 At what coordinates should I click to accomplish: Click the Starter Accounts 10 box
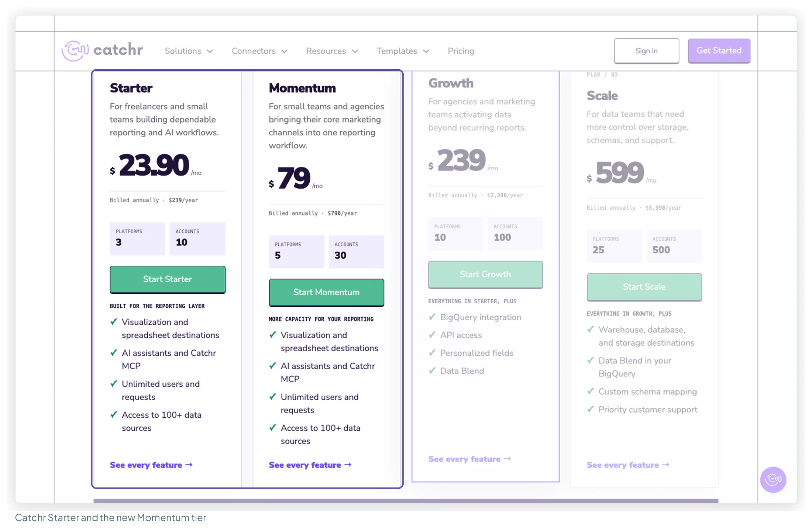[x=197, y=239]
